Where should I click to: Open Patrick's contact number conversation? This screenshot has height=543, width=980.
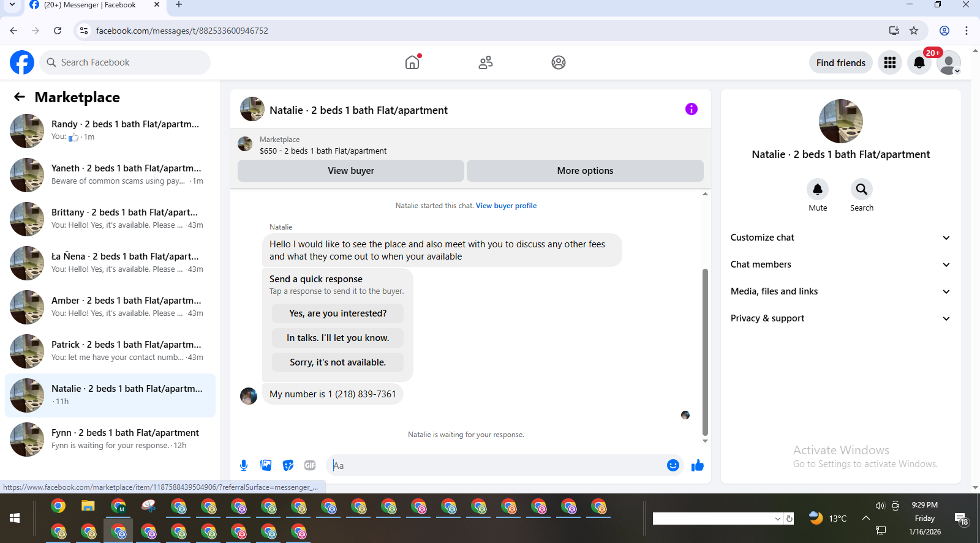pyautogui.click(x=110, y=351)
